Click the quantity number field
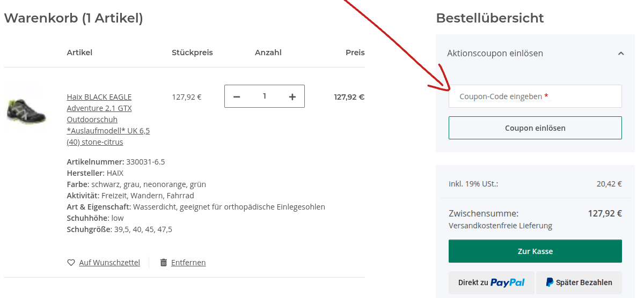Viewport: 644px width, 298px height. click(265, 96)
